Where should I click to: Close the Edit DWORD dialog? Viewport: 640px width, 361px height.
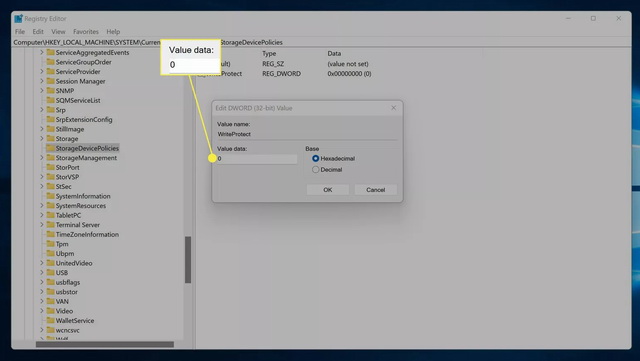coord(393,108)
